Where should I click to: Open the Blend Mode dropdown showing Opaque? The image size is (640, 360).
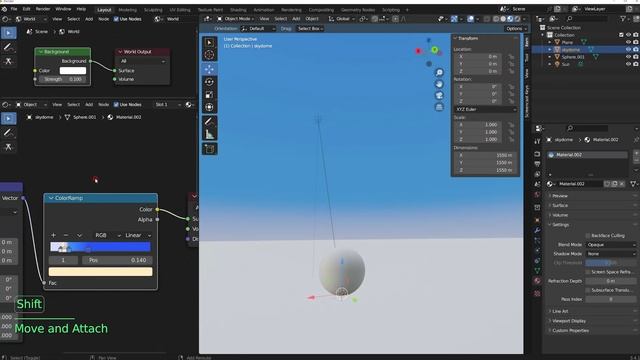611,244
